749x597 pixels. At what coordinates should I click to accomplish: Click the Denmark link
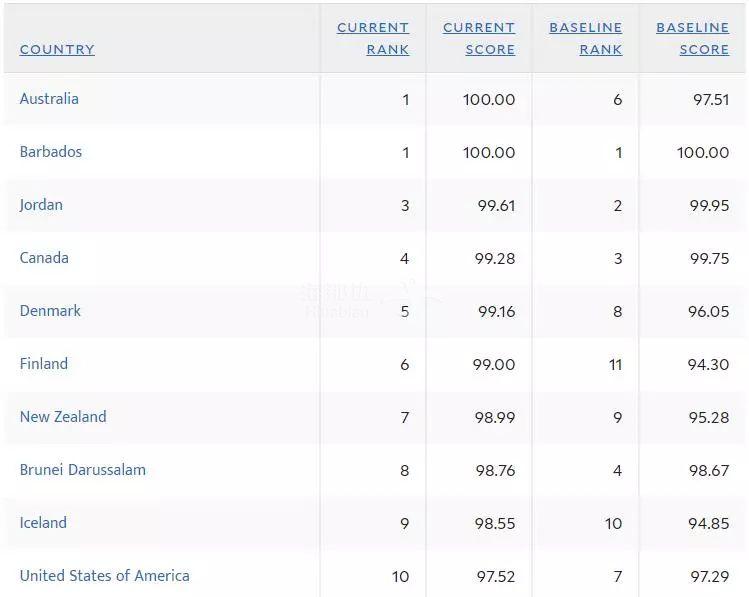(x=50, y=311)
